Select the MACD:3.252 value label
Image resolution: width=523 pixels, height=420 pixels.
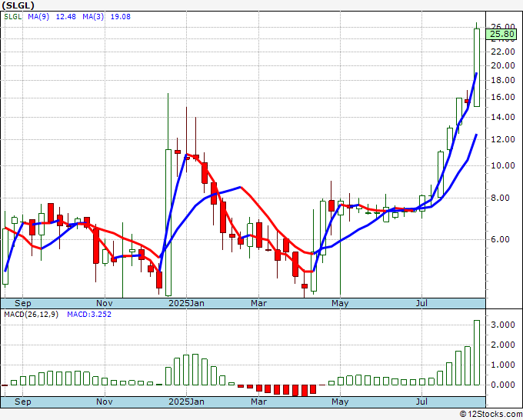coord(89,315)
